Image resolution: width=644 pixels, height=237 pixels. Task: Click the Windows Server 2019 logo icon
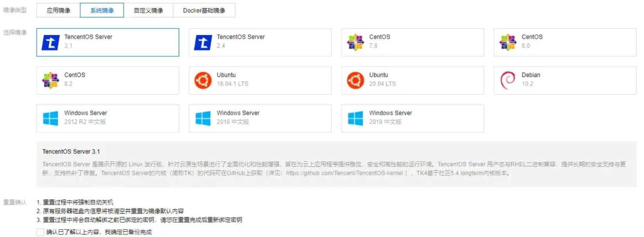(355, 118)
